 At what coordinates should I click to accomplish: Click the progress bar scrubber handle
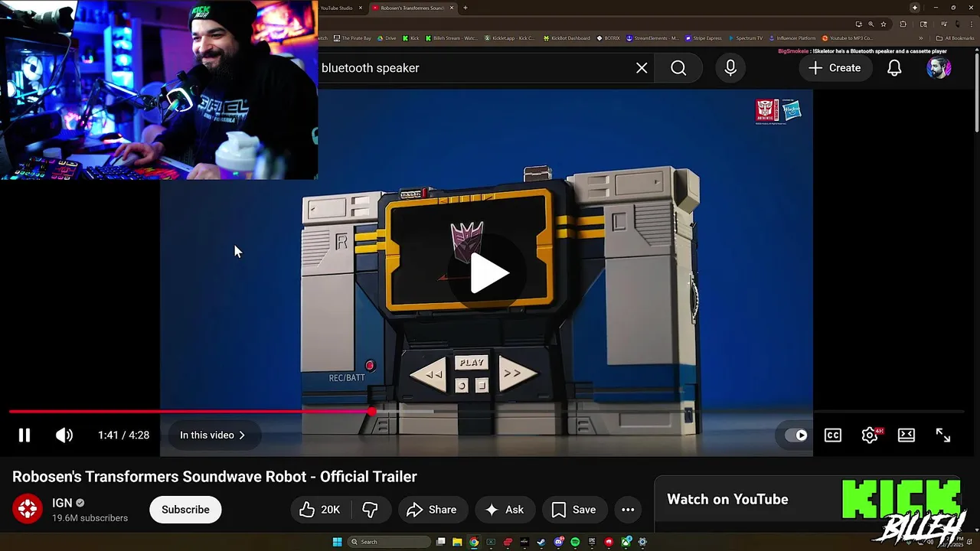(372, 412)
